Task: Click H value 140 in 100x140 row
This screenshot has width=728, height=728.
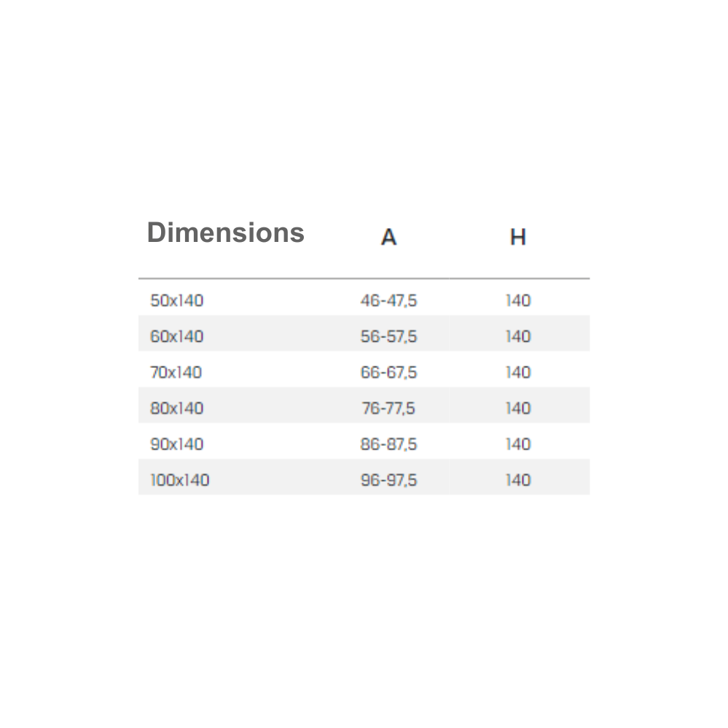Action: [518, 480]
